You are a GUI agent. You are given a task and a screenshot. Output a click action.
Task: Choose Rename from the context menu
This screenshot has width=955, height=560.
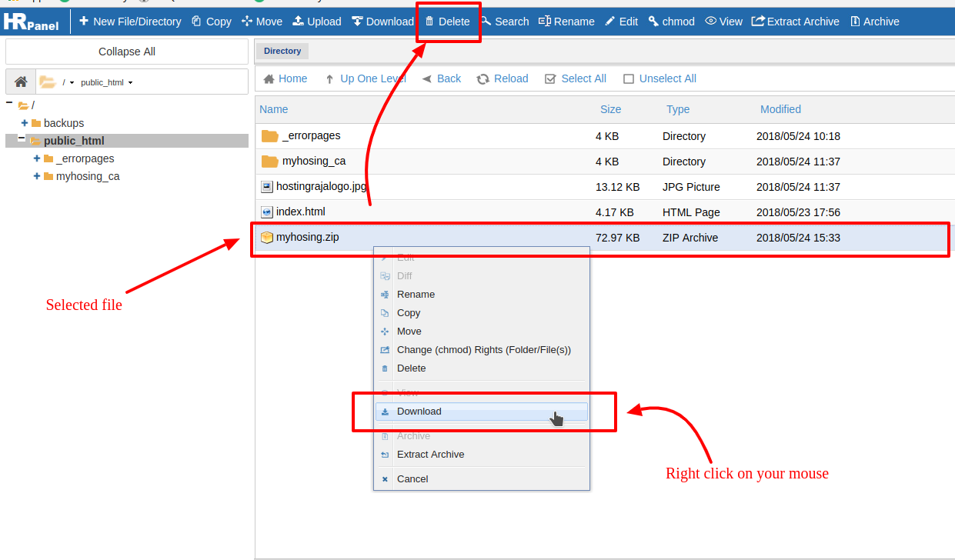click(416, 295)
